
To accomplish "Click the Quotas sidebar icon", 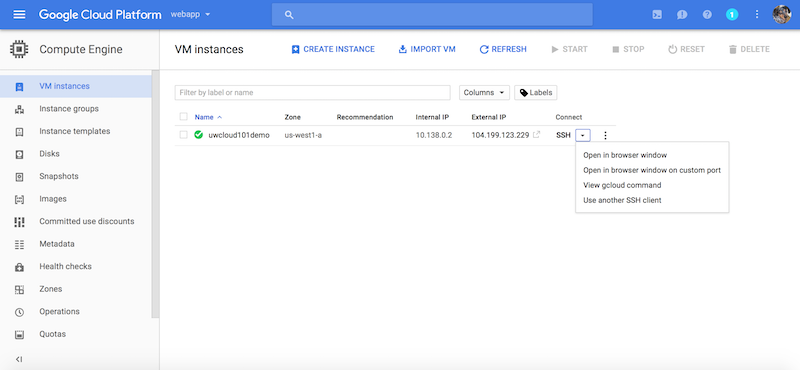I will pyautogui.click(x=19, y=334).
